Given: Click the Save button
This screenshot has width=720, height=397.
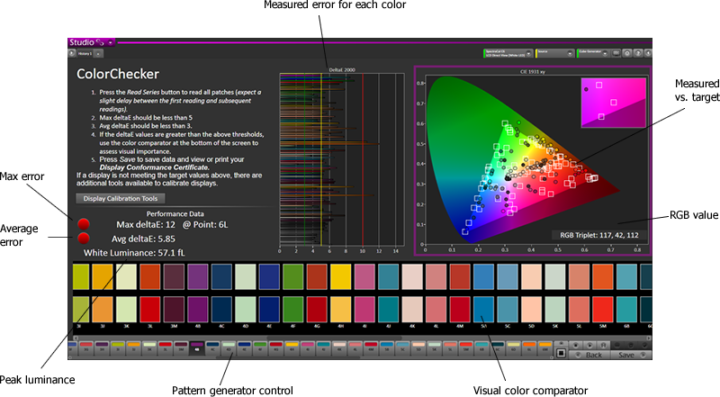Looking at the screenshot, I should point(631,355).
